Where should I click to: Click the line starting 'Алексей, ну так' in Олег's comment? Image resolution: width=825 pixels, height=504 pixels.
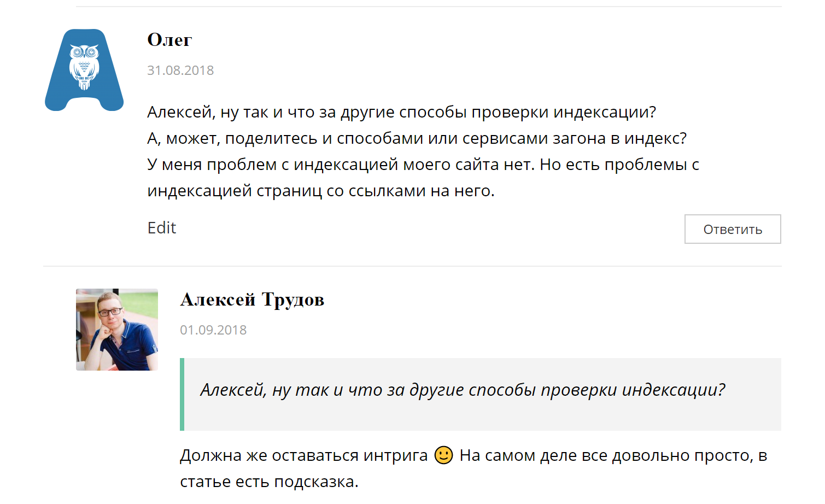401,112
